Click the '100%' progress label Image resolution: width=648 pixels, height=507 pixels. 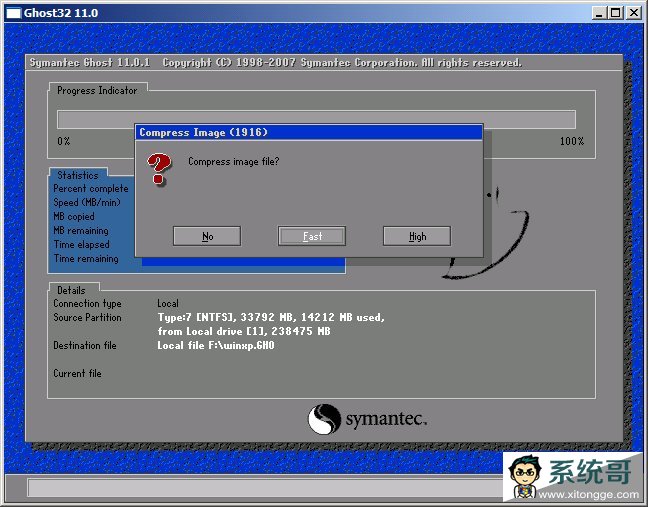[x=572, y=141]
